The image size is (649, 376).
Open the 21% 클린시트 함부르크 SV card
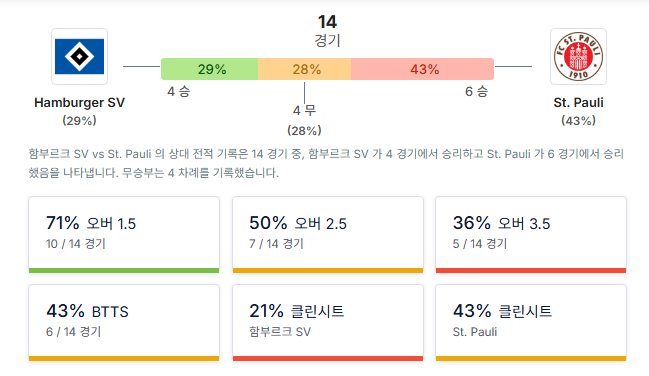point(328,323)
